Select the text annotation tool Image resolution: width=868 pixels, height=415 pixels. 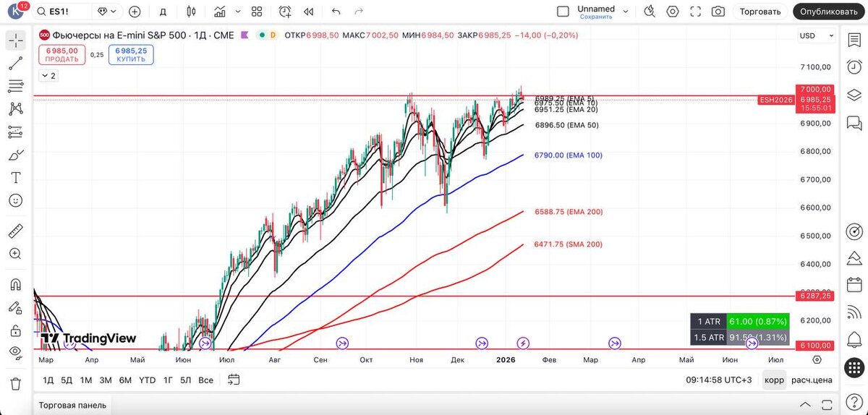click(x=15, y=177)
